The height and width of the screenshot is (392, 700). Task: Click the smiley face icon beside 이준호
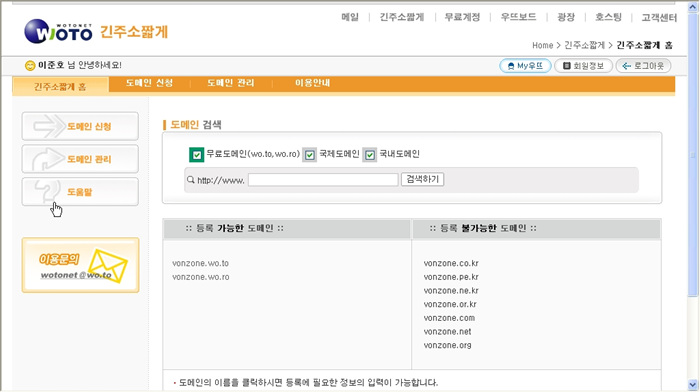pos(30,66)
